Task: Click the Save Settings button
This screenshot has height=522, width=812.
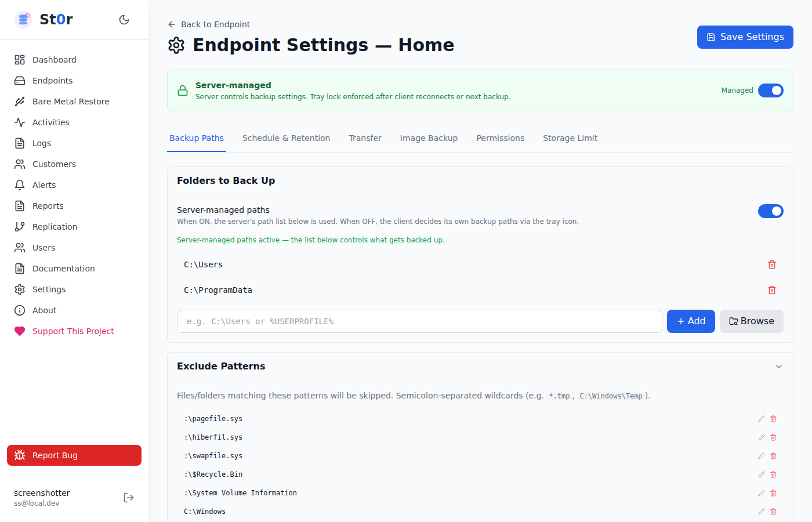Action: click(x=745, y=37)
